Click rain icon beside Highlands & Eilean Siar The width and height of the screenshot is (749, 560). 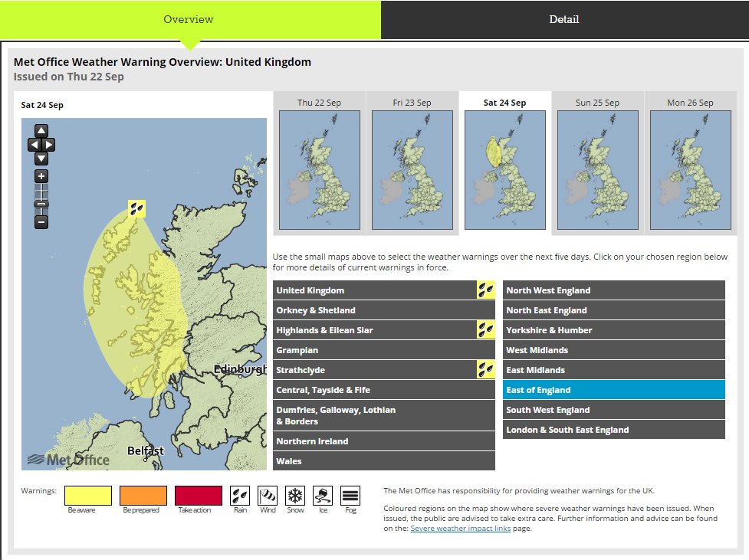(486, 330)
